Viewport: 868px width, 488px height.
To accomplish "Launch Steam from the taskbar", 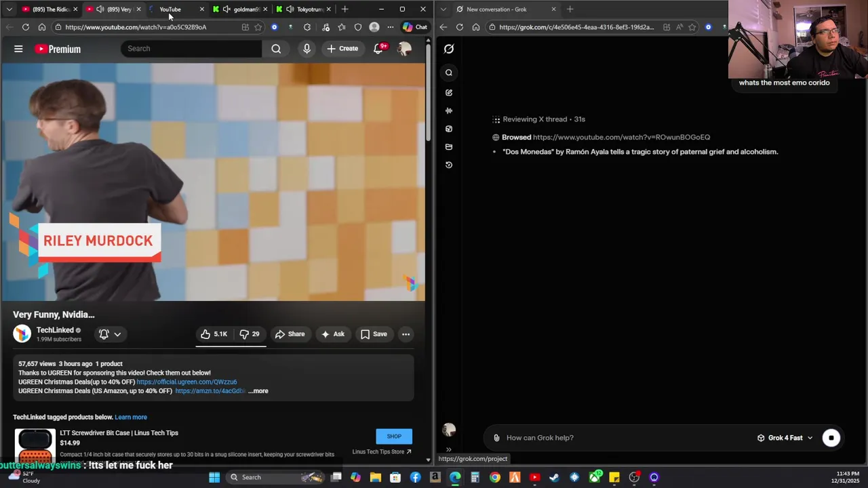I will coord(554,477).
